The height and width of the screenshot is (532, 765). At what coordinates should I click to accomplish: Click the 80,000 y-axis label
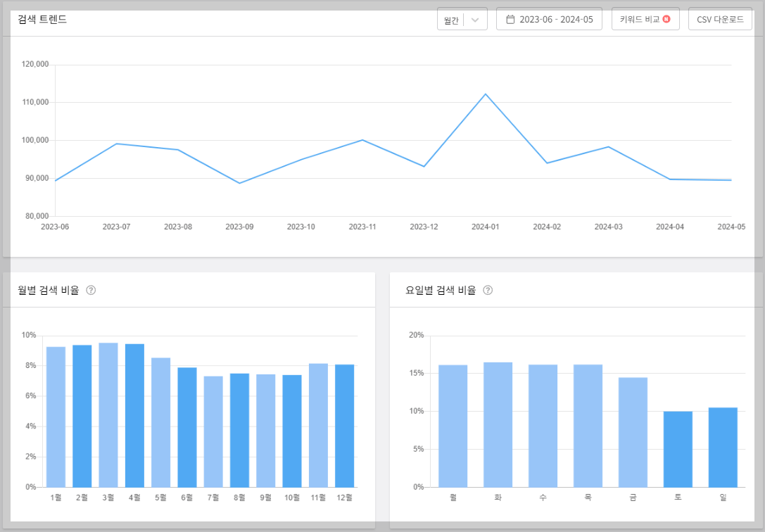[x=37, y=216]
